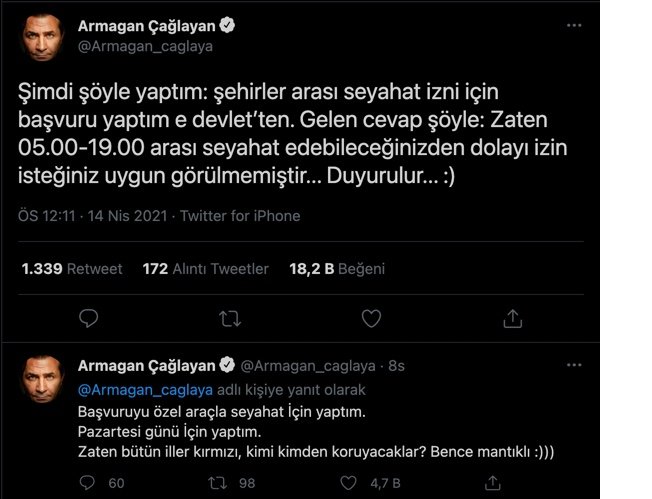Share the reply tweet via bottom share icon
This screenshot has height=499, width=652.
[493, 483]
